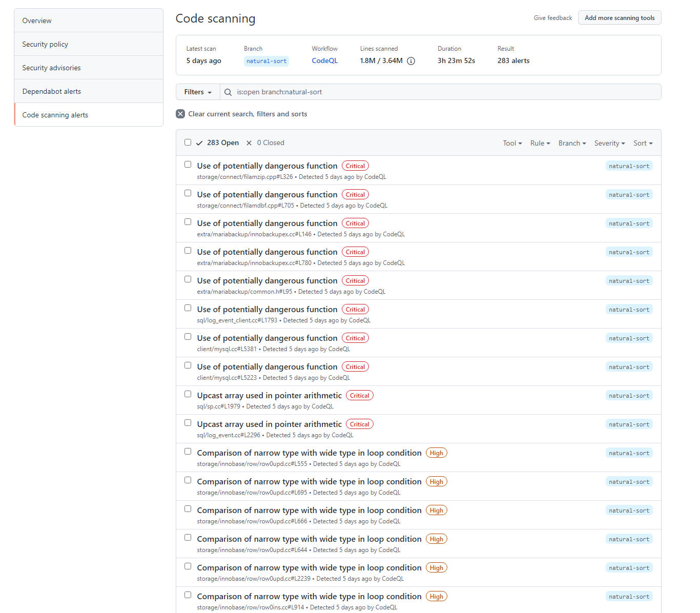Go to Dependabot alerts in sidebar
The width and height of the screenshot is (700, 613).
(x=52, y=91)
